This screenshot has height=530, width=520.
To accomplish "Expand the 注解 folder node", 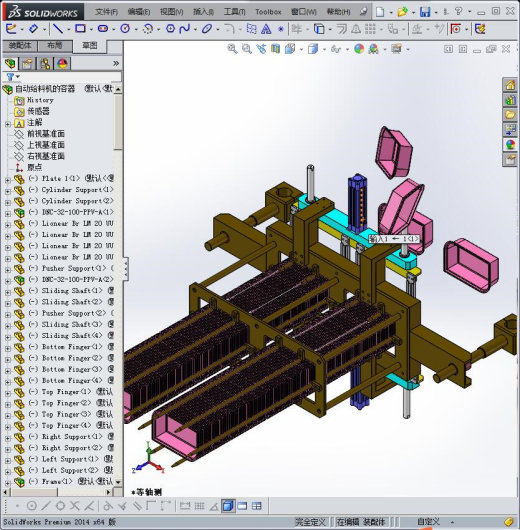I will click(7, 124).
